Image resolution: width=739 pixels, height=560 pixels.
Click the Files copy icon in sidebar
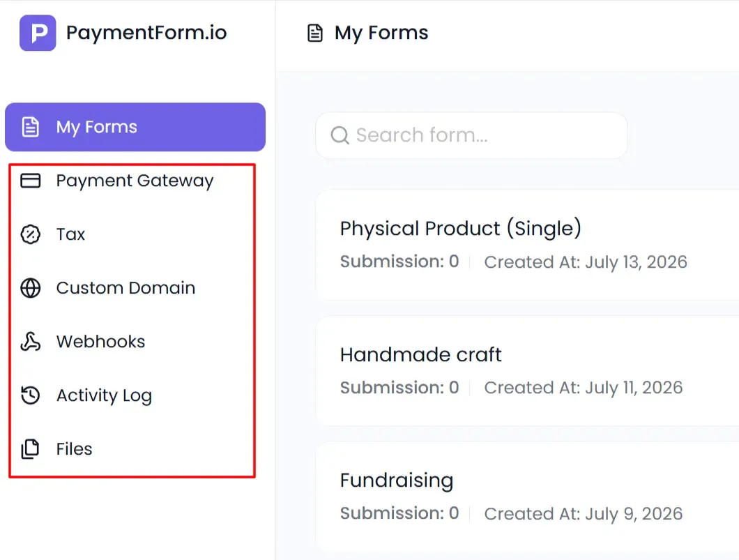coord(31,448)
